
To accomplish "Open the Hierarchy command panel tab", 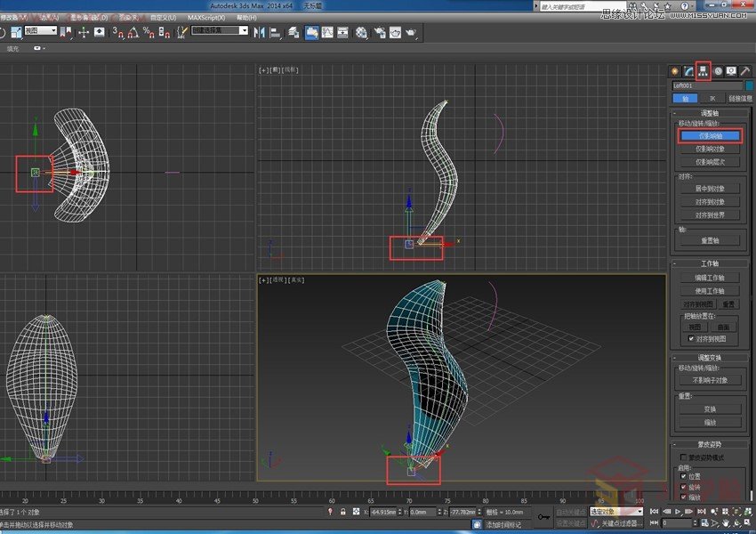I will pos(704,71).
